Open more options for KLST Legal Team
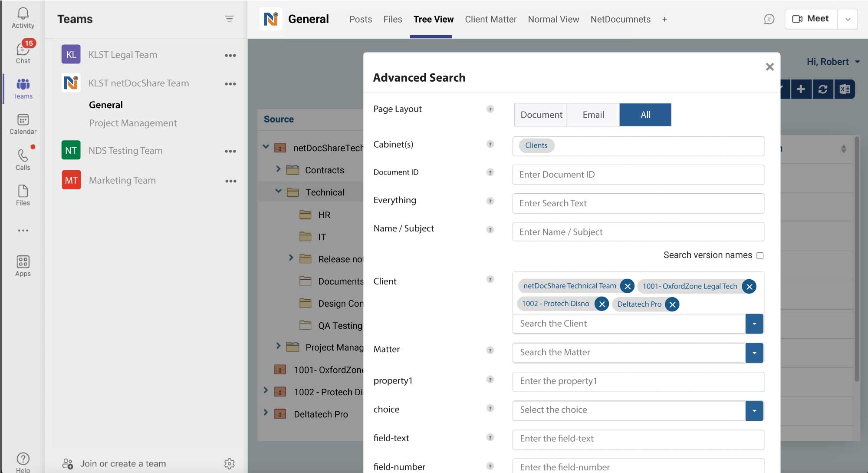Viewport: 868px width, 473px height. 230,55
